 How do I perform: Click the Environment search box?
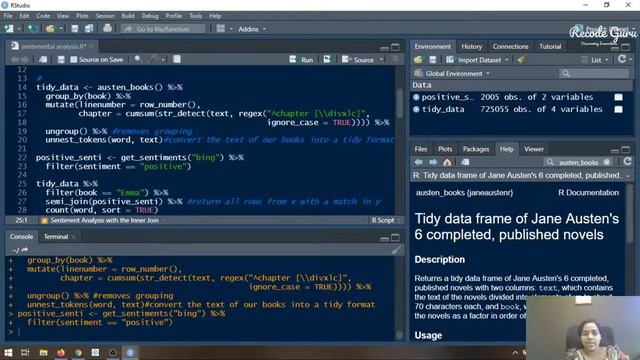pos(594,73)
